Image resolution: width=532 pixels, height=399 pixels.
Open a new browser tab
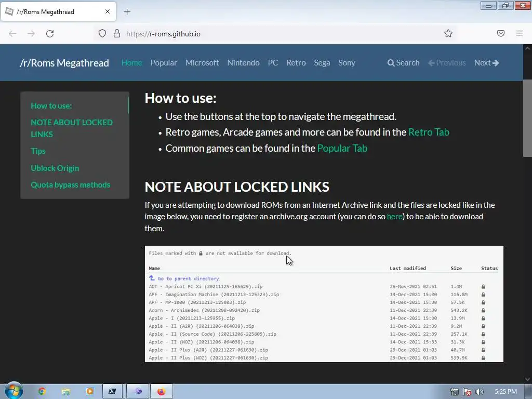point(127,12)
